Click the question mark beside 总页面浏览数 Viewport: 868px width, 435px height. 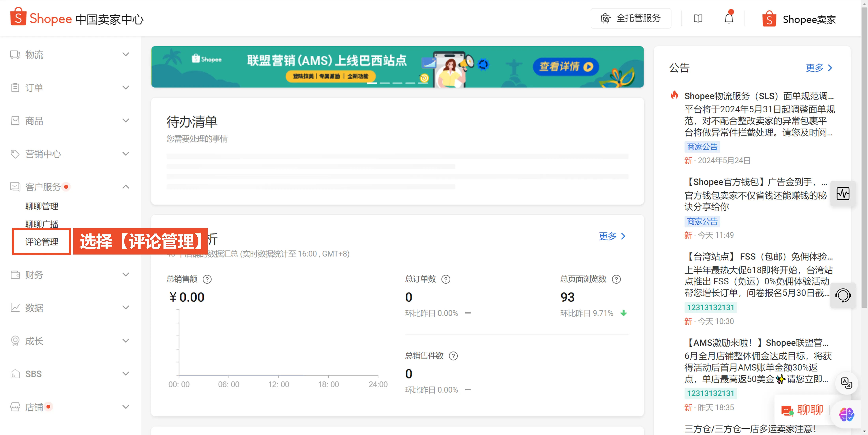click(617, 279)
